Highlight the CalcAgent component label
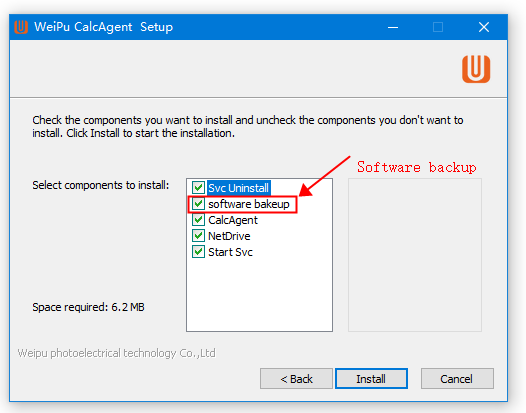 233,220
